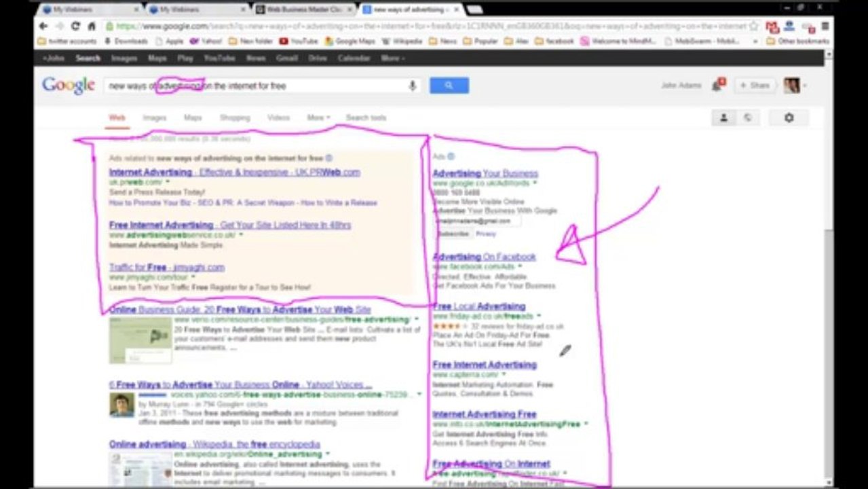Click the new tab button

474,10
